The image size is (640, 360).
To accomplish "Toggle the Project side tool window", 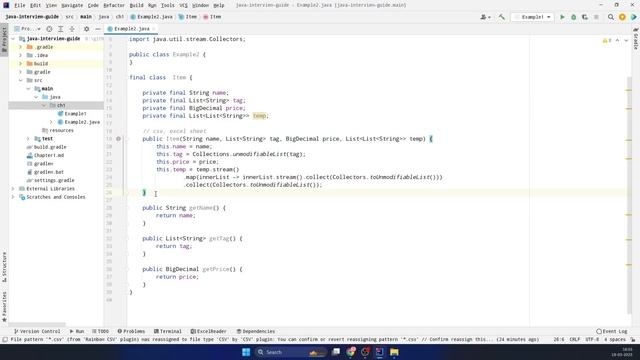I will click(4, 40).
